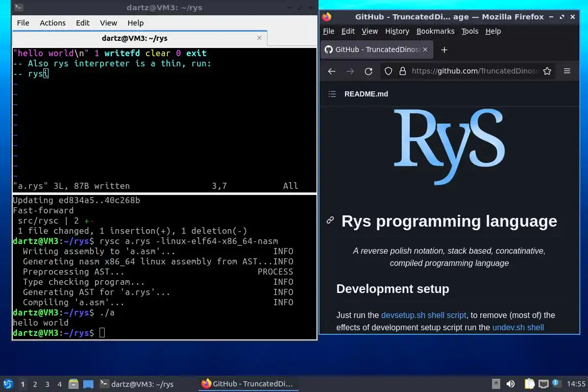The height and width of the screenshot is (392, 588).
Task: Click the heading anchor link icon
Action: [x=330, y=220]
